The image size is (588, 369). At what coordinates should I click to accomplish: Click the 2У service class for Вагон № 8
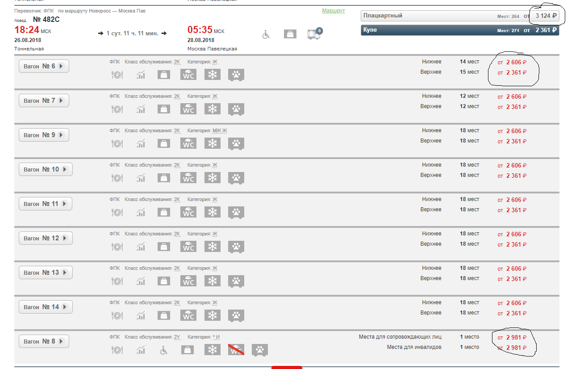(177, 337)
